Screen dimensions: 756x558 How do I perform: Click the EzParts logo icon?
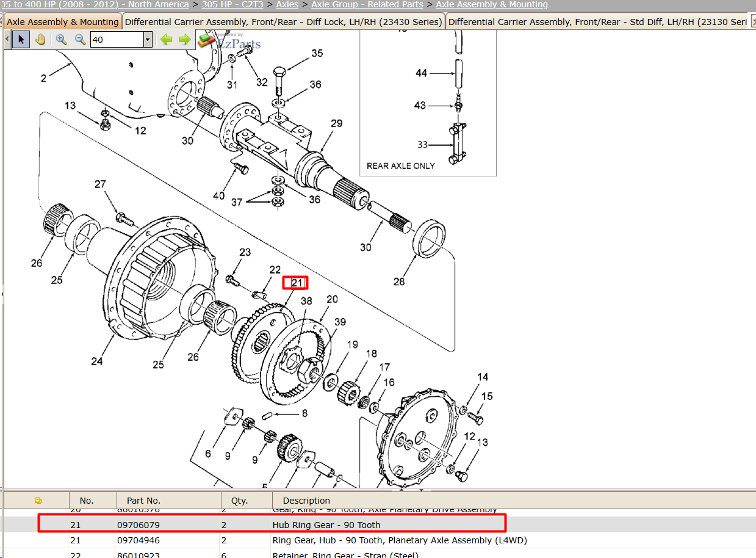click(x=207, y=40)
